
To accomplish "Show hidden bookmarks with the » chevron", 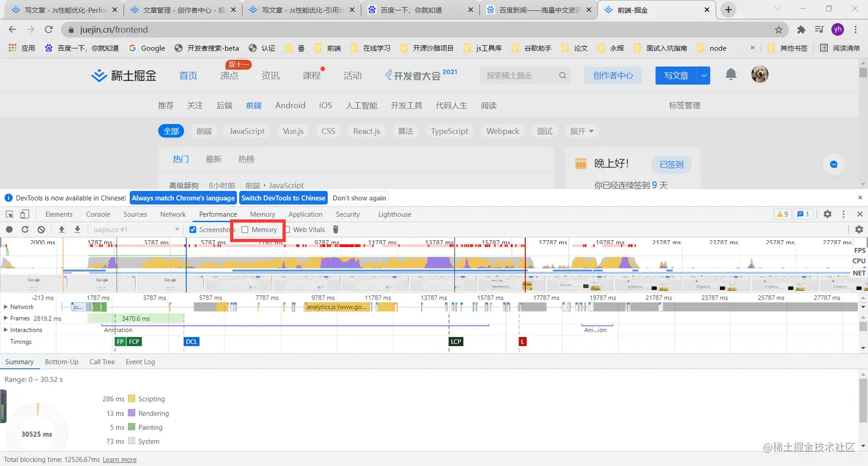I will 753,48.
